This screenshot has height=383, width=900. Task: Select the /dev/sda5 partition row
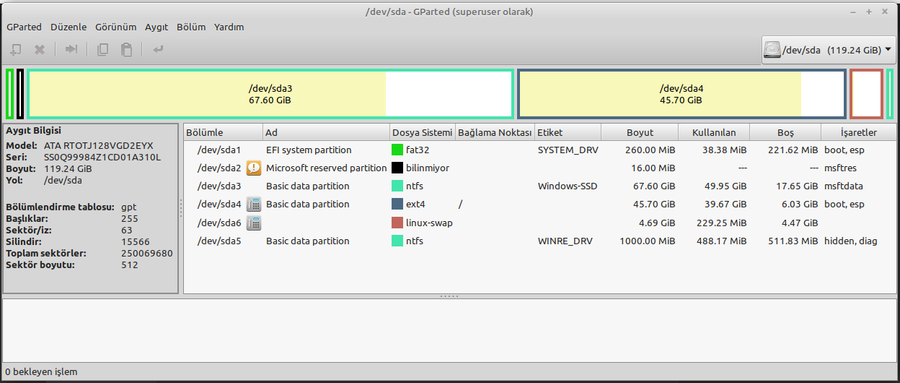coord(540,241)
